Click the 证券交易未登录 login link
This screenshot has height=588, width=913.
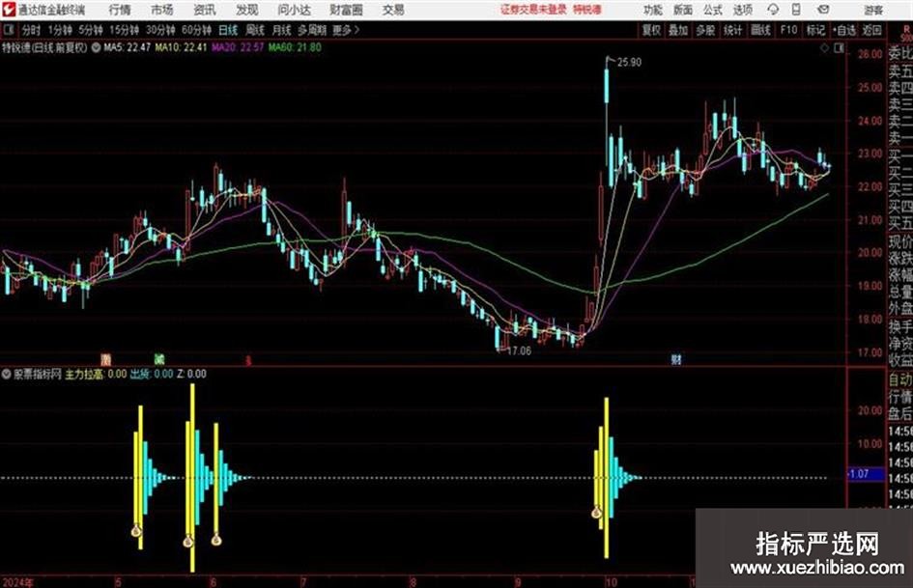coord(533,10)
